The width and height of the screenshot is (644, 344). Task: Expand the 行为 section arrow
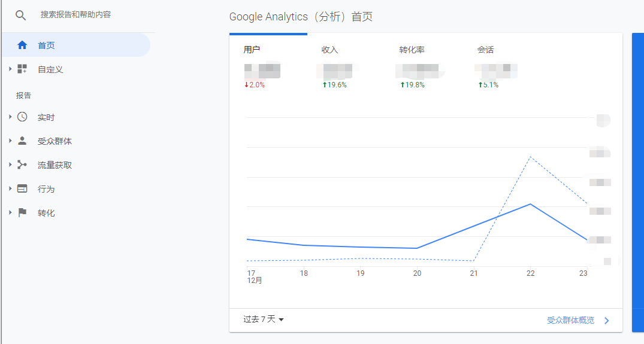10,188
